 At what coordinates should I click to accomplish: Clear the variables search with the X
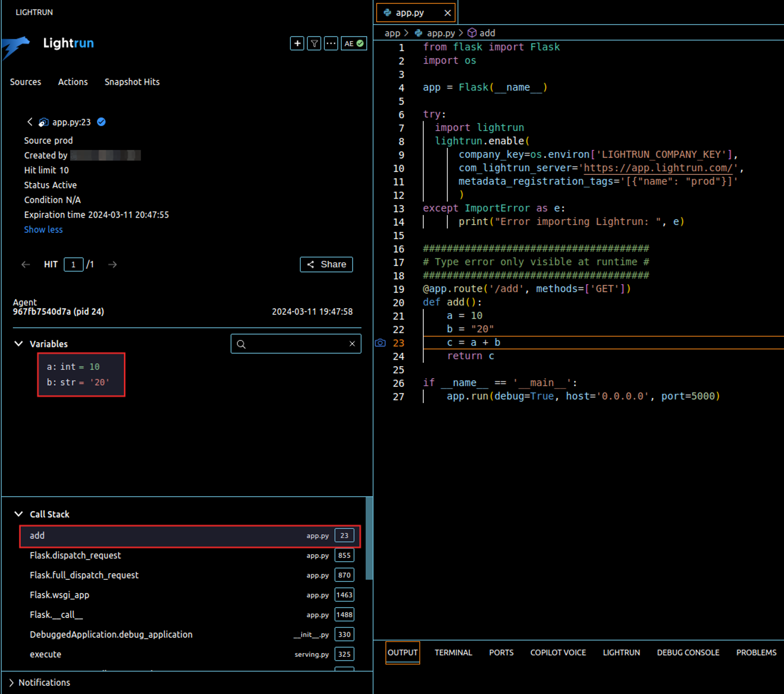tap(352, 344)
